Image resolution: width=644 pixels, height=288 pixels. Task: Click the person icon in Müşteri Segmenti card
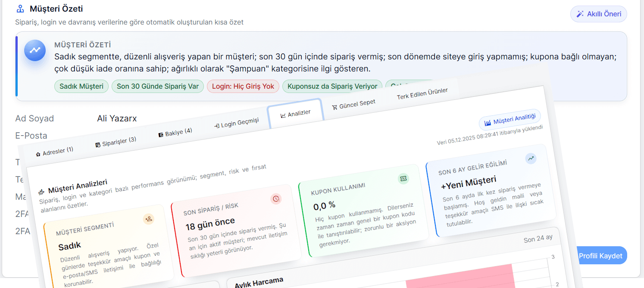149,219
